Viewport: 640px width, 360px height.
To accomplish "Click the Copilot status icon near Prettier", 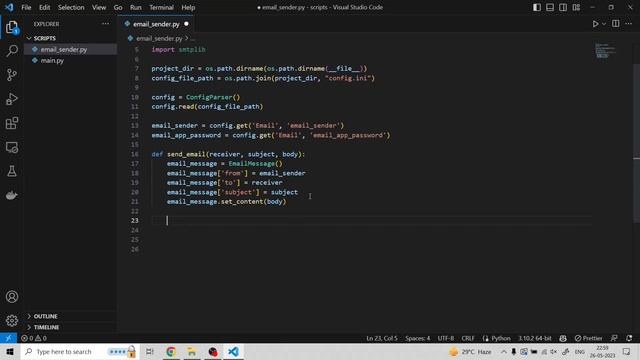I will click(563, 338).
